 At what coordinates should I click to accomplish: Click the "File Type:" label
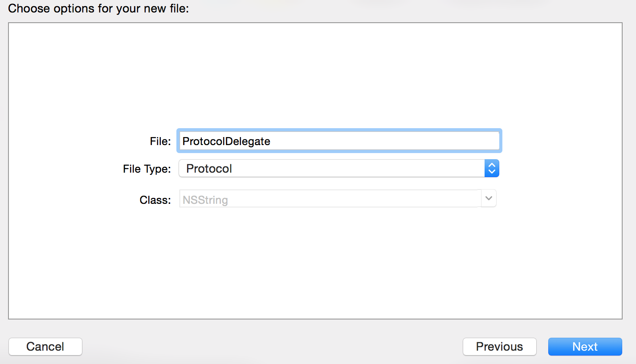[147, 169]
